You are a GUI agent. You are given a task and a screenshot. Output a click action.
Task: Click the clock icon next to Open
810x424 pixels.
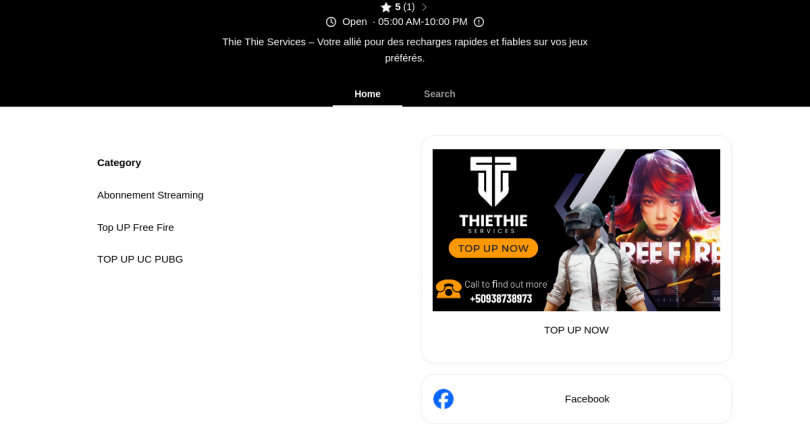pyautogui.click(x=331, y=22)
